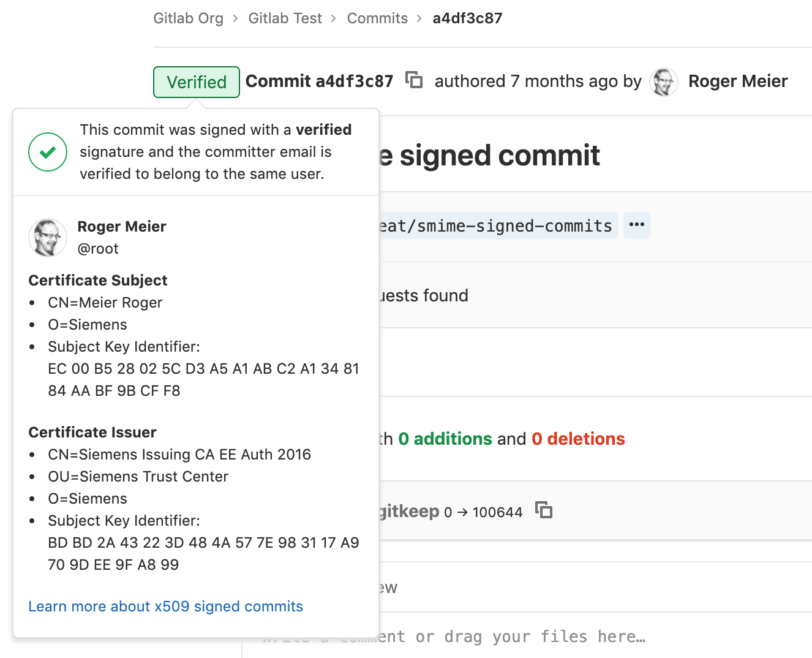
Task: Copy the commit SHA a4df3c87
Action: (414, 80)
